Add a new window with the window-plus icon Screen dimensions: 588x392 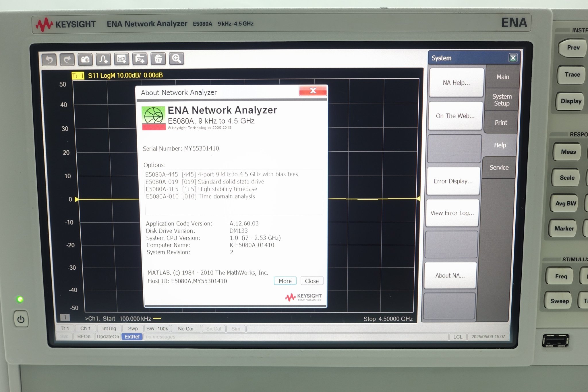(x=140, y=59)
